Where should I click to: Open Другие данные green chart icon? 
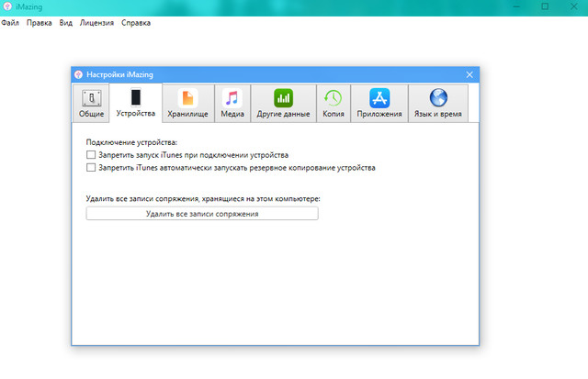click(x=282, y=98)
